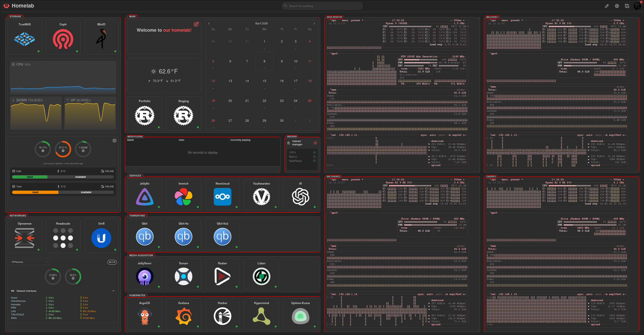Open the Qbit-lts torrent client
Image resolution: width=644 pixels, height=335 pixels.
(x=184, y=234)
